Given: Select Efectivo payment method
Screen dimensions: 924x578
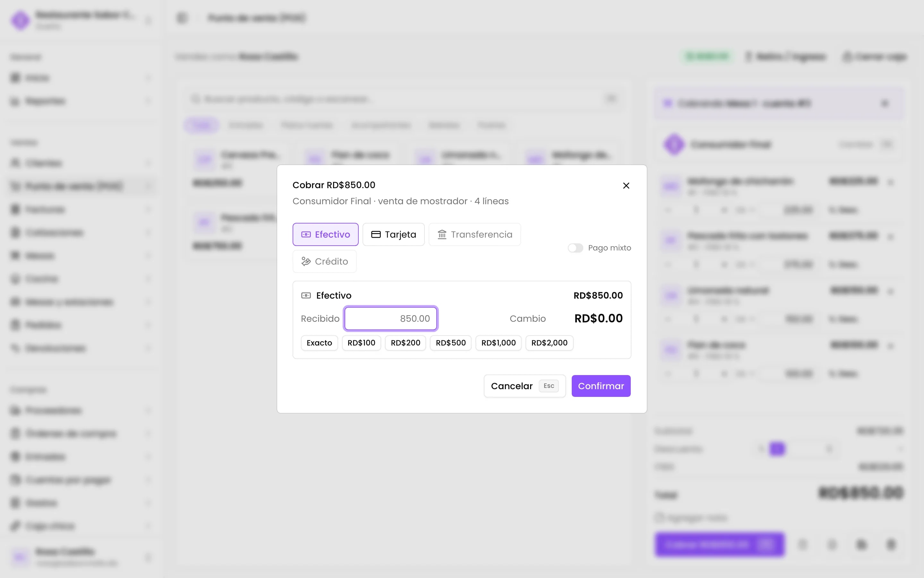Looking at the screenshot, I should pyautogui.click(x=325, y=234).
